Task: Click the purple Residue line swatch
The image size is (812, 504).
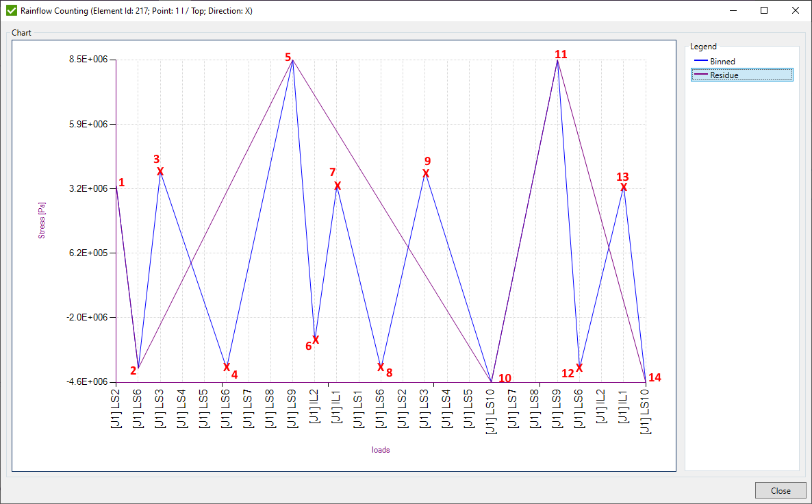Action: tap(700, 75)
